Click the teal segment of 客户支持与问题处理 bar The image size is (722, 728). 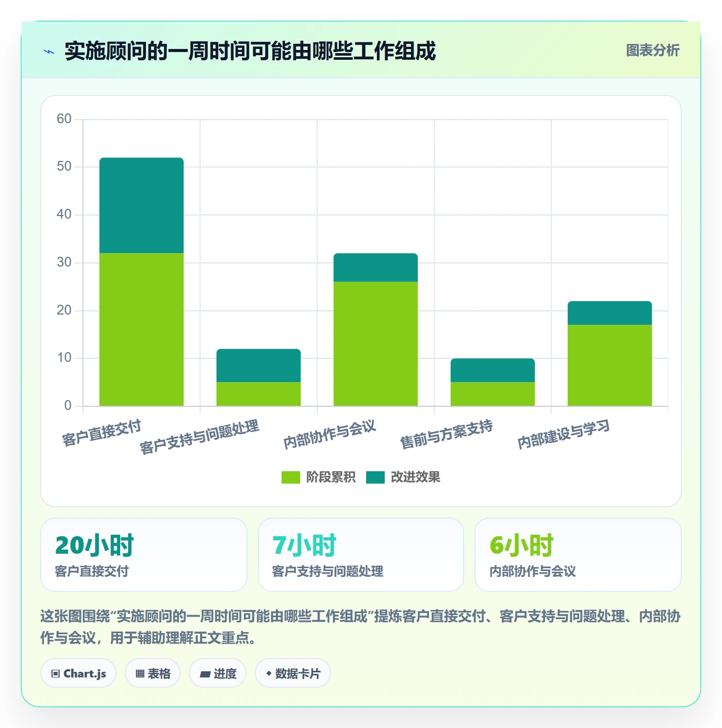[258, 366]
